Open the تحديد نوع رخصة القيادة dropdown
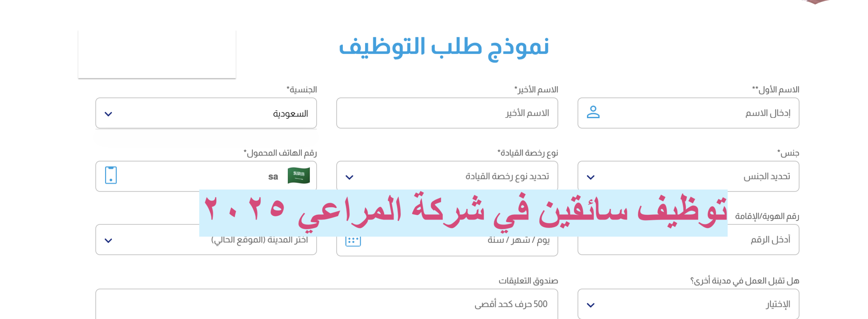 pos(447,176)
